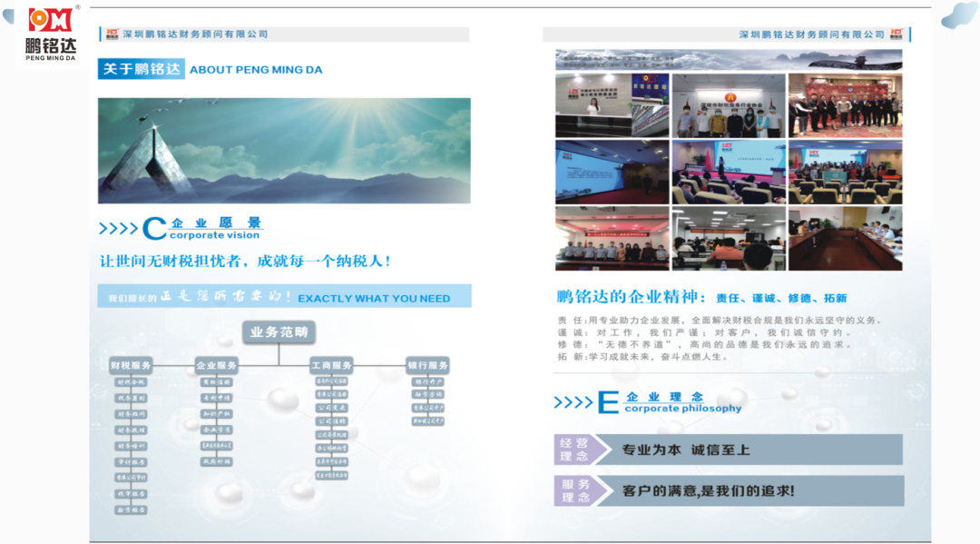Open the red banner uniformed staff photo
980x544 pixels.
tap(612, 239)
